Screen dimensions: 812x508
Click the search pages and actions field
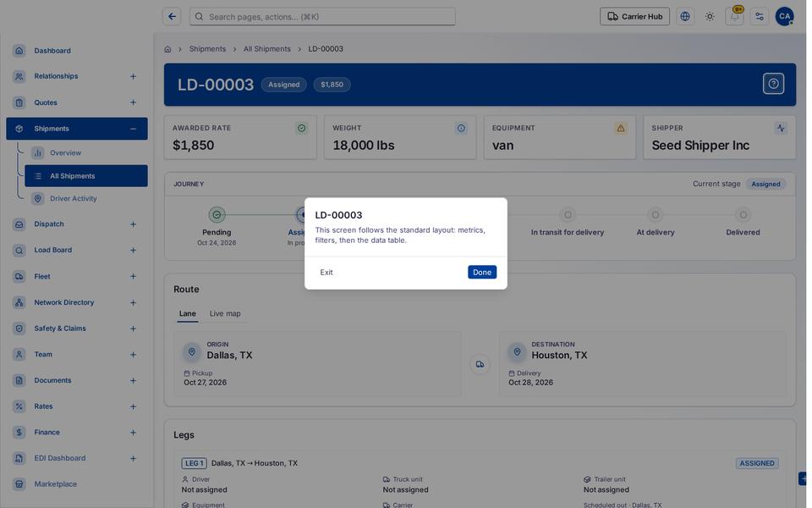[x=322, y=17]
